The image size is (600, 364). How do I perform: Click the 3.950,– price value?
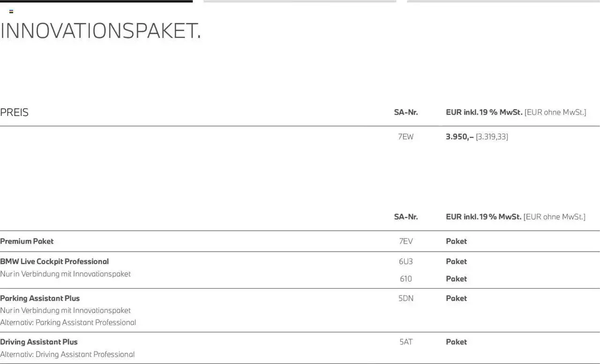click(x=459, y=137)
